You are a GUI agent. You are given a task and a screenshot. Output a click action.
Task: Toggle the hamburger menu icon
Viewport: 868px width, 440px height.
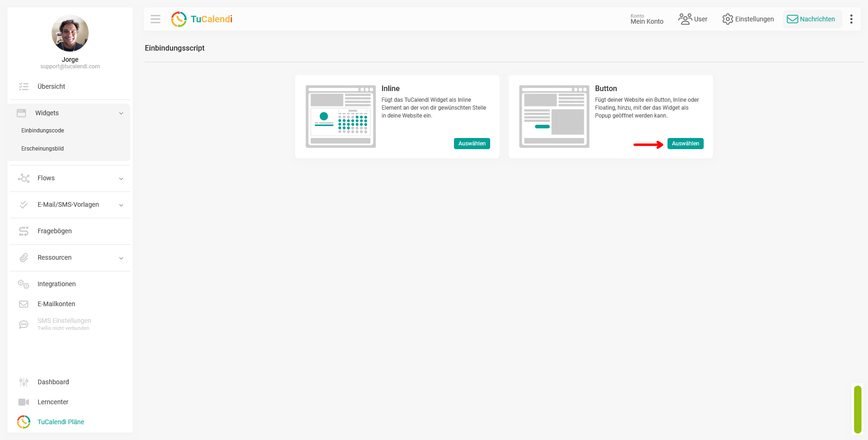tap(155, 19)
